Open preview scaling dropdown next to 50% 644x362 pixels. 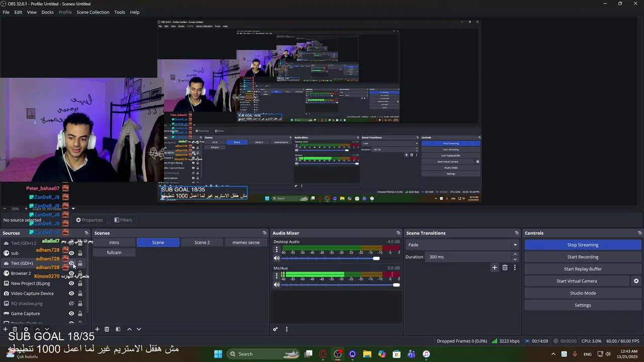pos(73,209)
